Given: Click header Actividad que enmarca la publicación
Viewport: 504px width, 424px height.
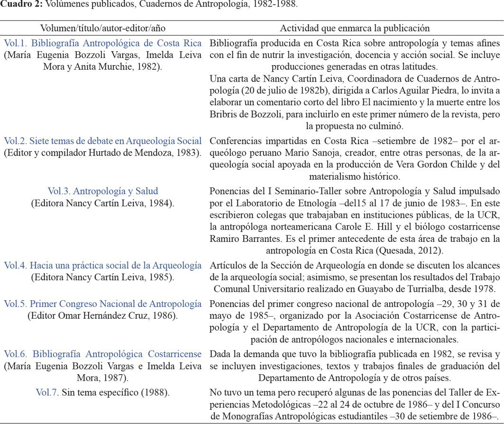Looking at the screenshot, I should 355,28.
